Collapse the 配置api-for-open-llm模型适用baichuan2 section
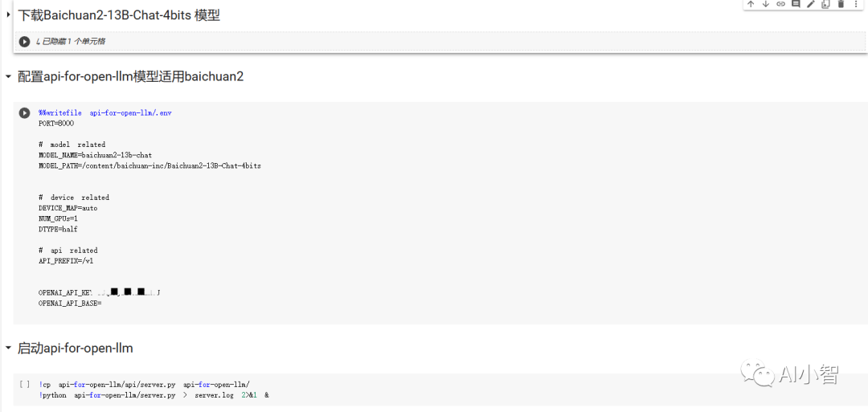Viewport: 868px width, 412px height. [8, 77]
